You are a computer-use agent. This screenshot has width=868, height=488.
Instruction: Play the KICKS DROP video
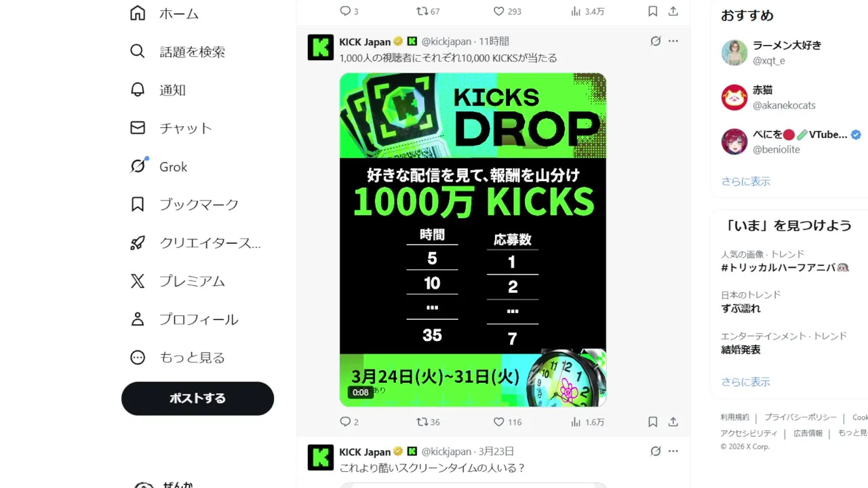pyautogui.click(x=473, y=240)
